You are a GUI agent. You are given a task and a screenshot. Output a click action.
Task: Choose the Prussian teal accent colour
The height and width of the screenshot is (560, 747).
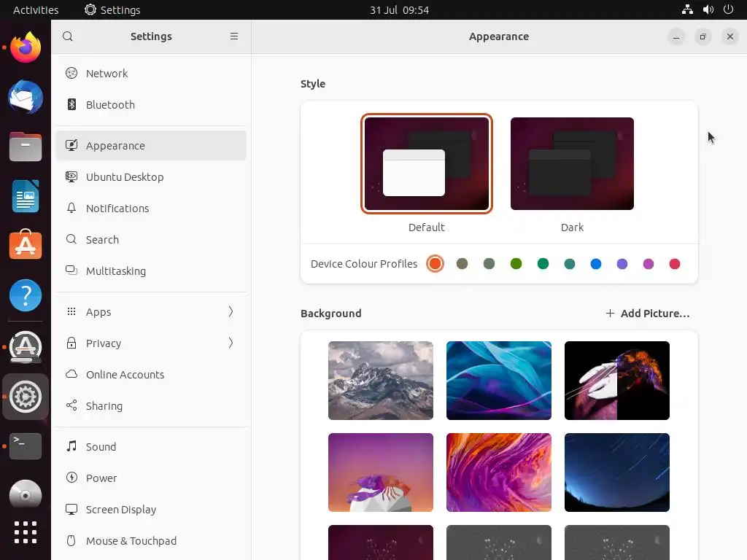point(569,264)
